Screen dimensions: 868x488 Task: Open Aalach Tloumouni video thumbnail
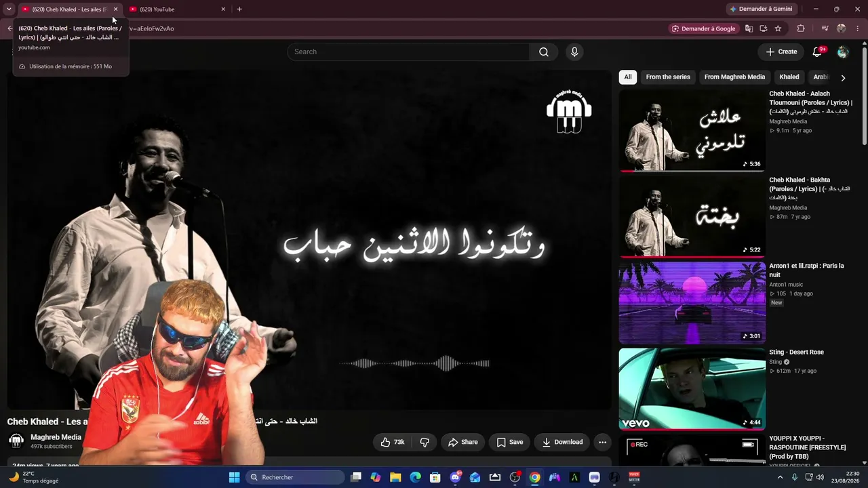click(x=692, y=131)
